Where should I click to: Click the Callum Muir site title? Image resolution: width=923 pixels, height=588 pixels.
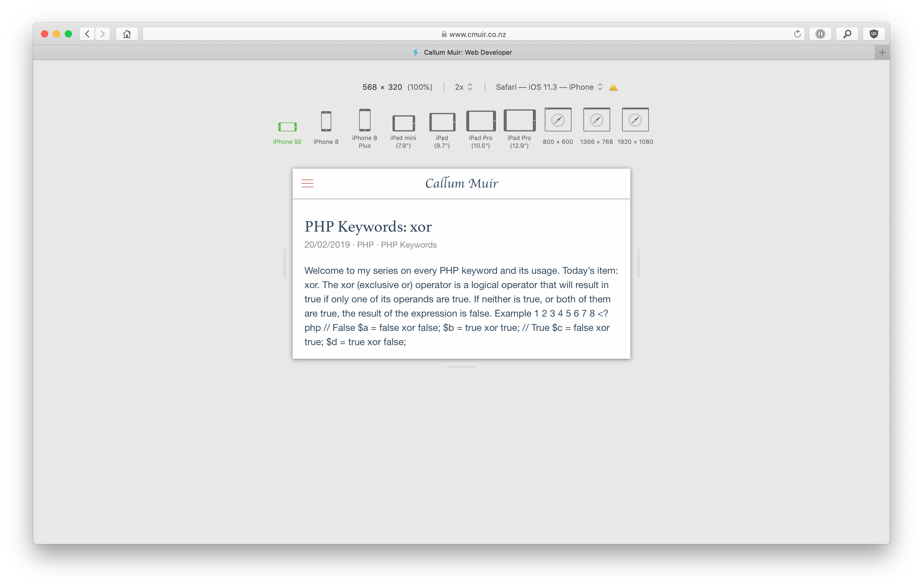click(x=461, y=183)
